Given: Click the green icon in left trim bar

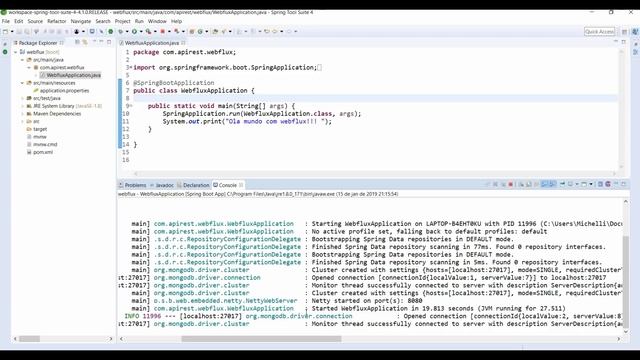Looking at the screenshot, I should pyautogui.click(x=5, y=52).
